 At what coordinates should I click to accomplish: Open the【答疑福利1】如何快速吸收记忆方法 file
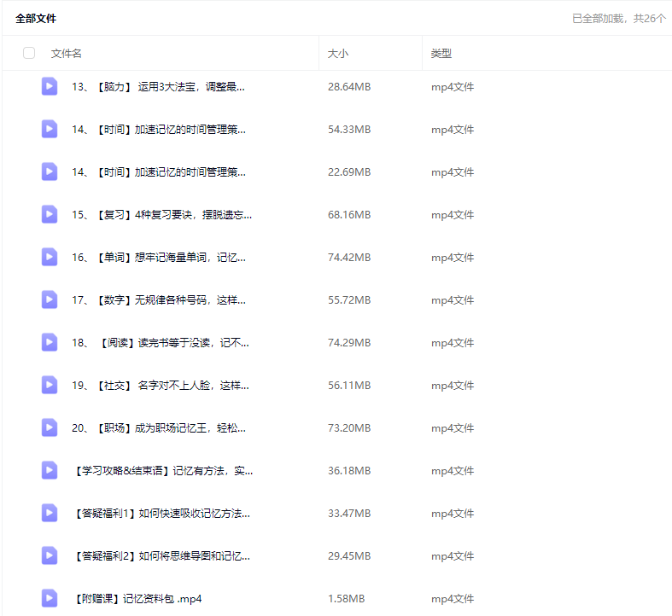[161, 513]
